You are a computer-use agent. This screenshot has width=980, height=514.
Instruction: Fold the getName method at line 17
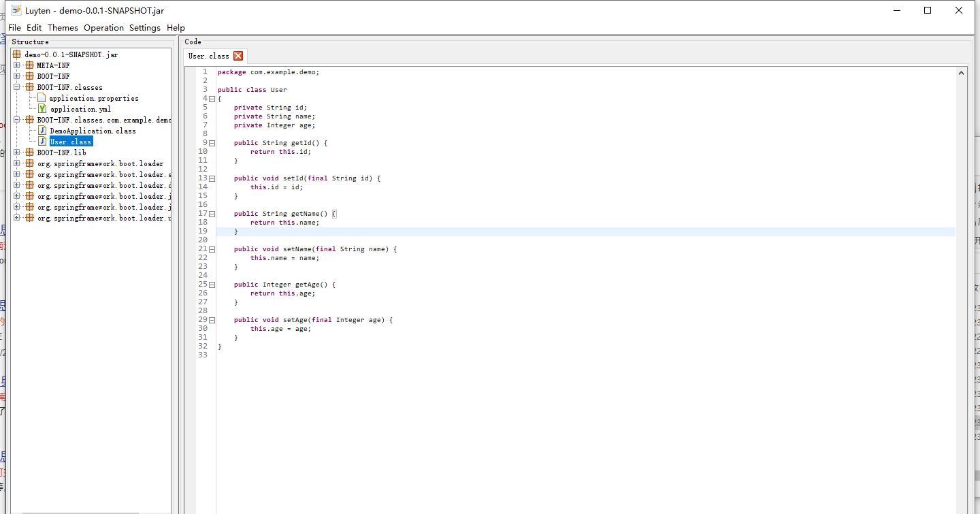[x=212, y=214]
